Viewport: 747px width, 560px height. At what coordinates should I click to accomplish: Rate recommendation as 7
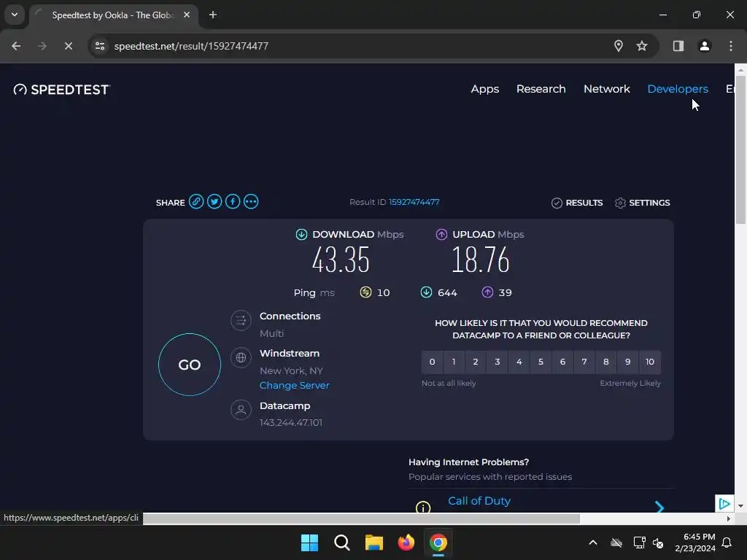click(x=584, y=362)
